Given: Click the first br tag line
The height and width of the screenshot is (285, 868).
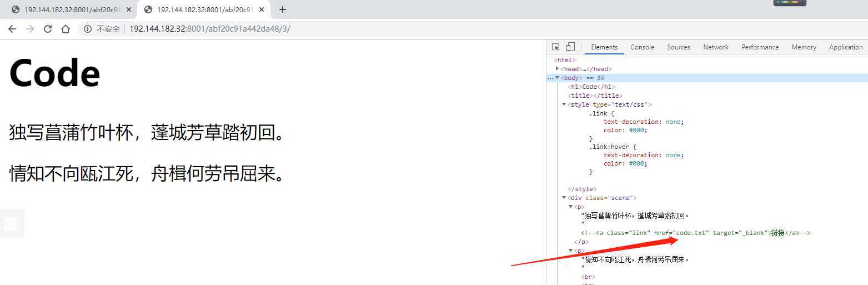Looking at the screenshot, I should (588, 277).
